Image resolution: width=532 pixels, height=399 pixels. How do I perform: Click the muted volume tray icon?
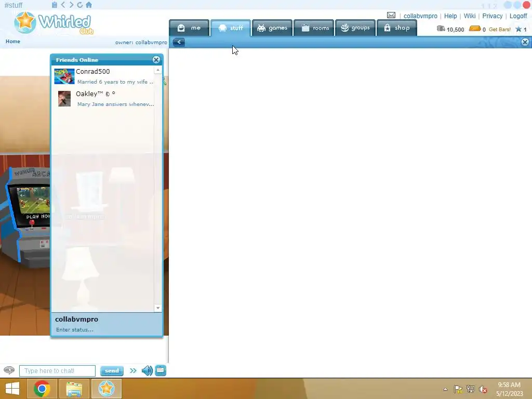coord(483,389)
